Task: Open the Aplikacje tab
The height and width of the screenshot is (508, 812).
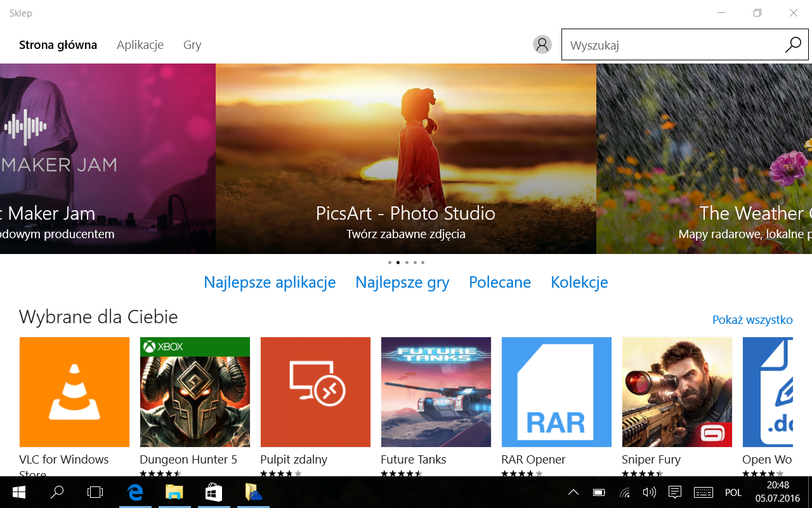Action: (x=140, y=45)
